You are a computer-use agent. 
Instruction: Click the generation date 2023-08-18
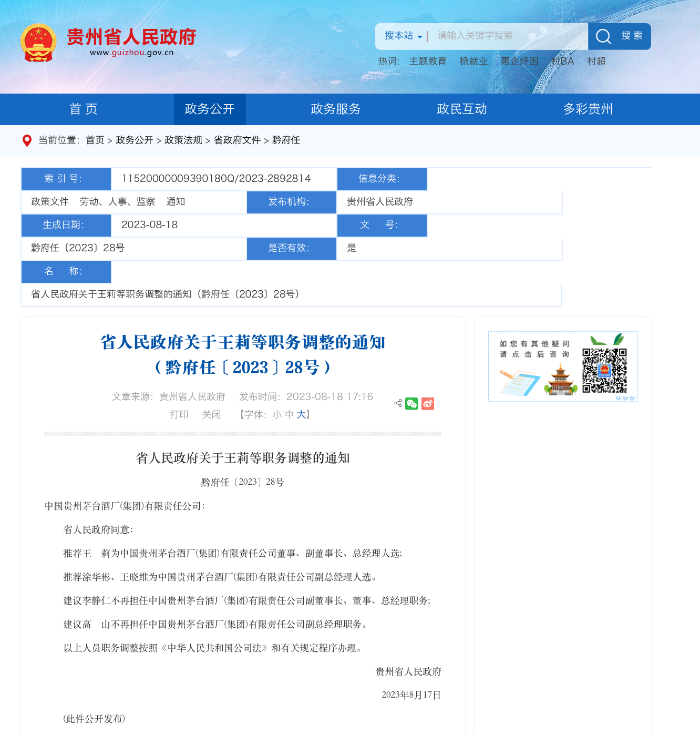[x=149, y=225]
